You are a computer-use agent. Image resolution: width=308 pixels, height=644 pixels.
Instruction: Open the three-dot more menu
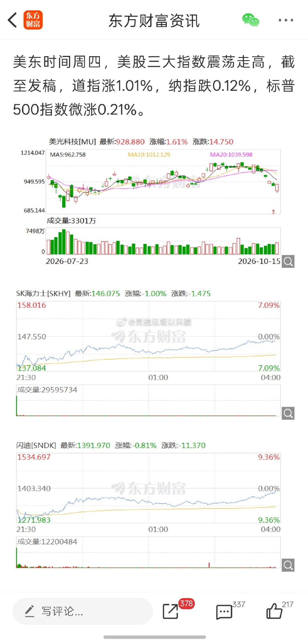(286, 20)
